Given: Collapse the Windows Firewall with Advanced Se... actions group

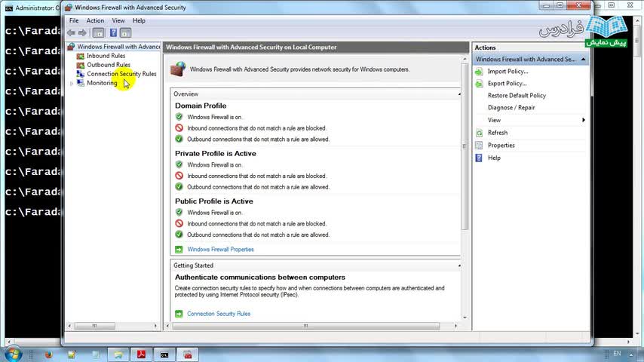Looking at the screenshot, I should click(x=583, y=60).
